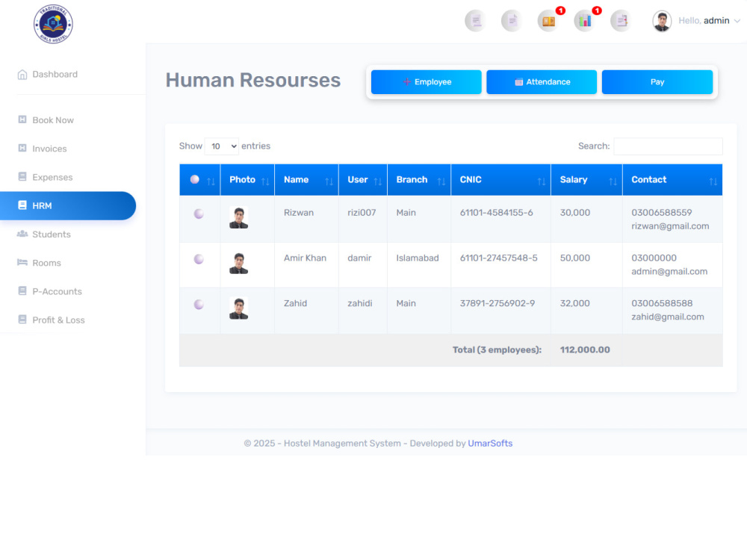
Task: Click Amir Khan's photo thumbnail
Action: point(239,263)
